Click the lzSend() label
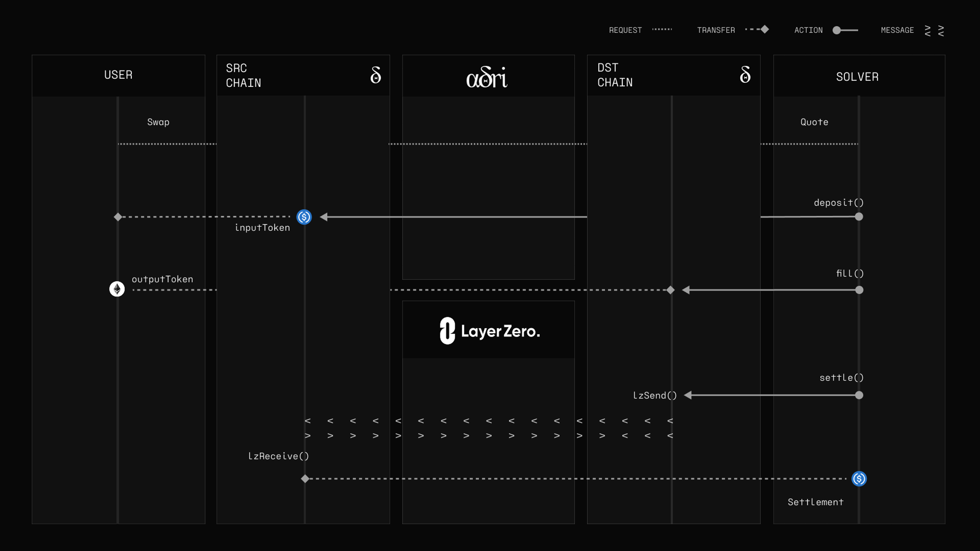Screen dimensions: 980x551 coord(655,395)
